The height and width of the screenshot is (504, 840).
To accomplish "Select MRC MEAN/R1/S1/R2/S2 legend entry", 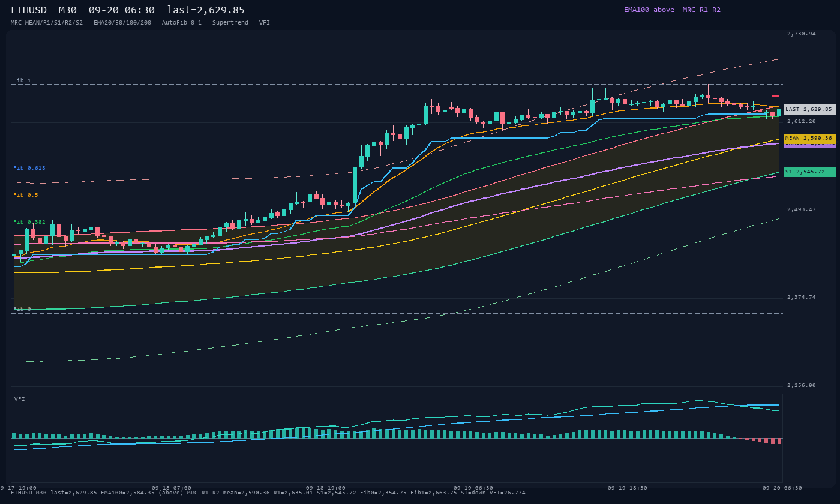I will 47,22.
